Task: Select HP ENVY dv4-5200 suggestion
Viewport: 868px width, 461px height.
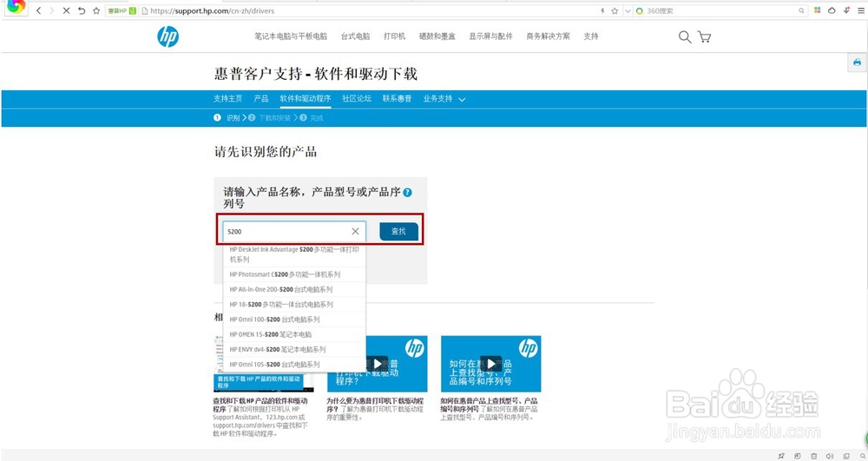Action: (x=294, y=349)
